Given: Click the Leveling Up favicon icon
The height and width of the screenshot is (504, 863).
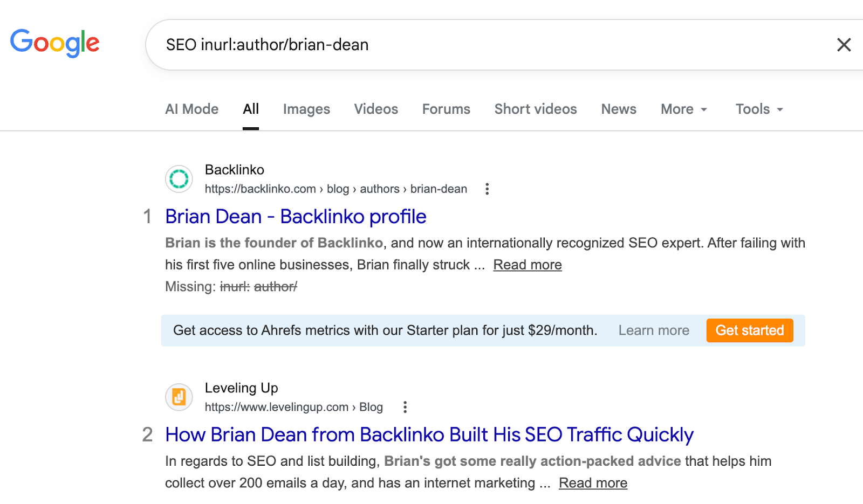Looking at the screenshot, I should coord(179,397).
